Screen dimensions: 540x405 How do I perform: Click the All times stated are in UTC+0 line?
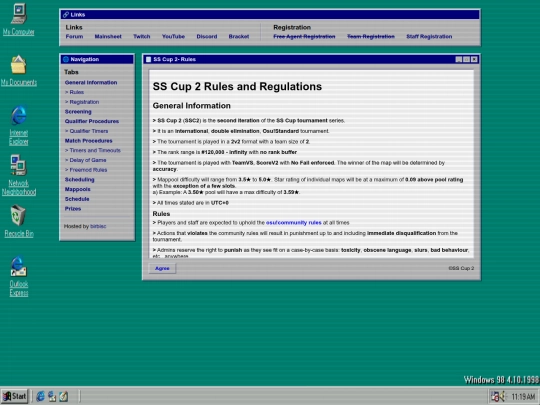coord(190,203)
